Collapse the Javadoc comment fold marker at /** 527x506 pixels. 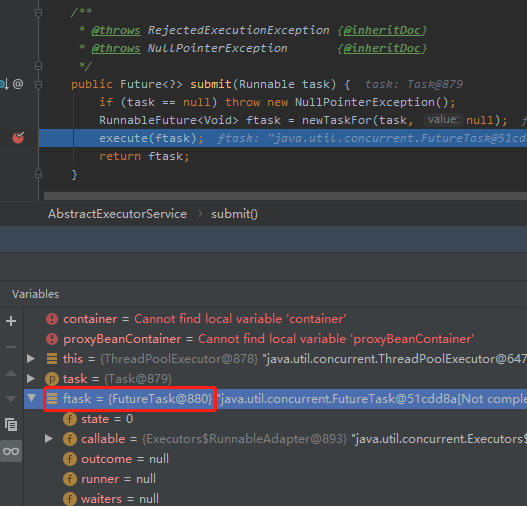click(x=38, y=13)
